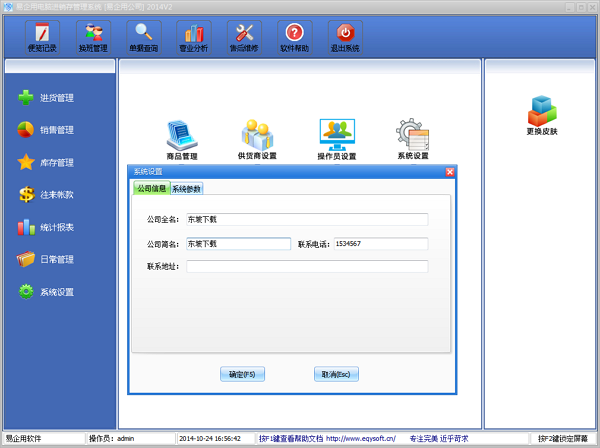Screen dimensions: 600x448
Task: Minimize the main application window
Action: point(570,7)
